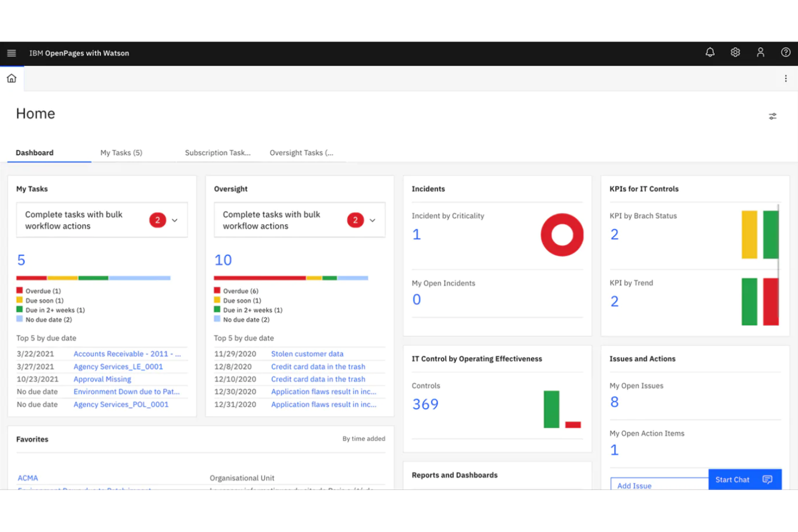The height and width of the screenshot is (532, 798).
Task: Open the By time added sorting option
Action: tap(363, 439)
